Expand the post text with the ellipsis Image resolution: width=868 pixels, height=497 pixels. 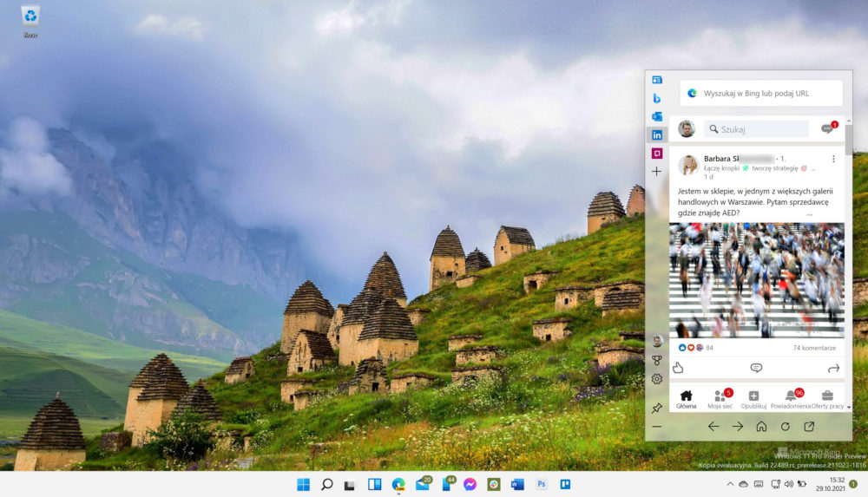point(809,213)
